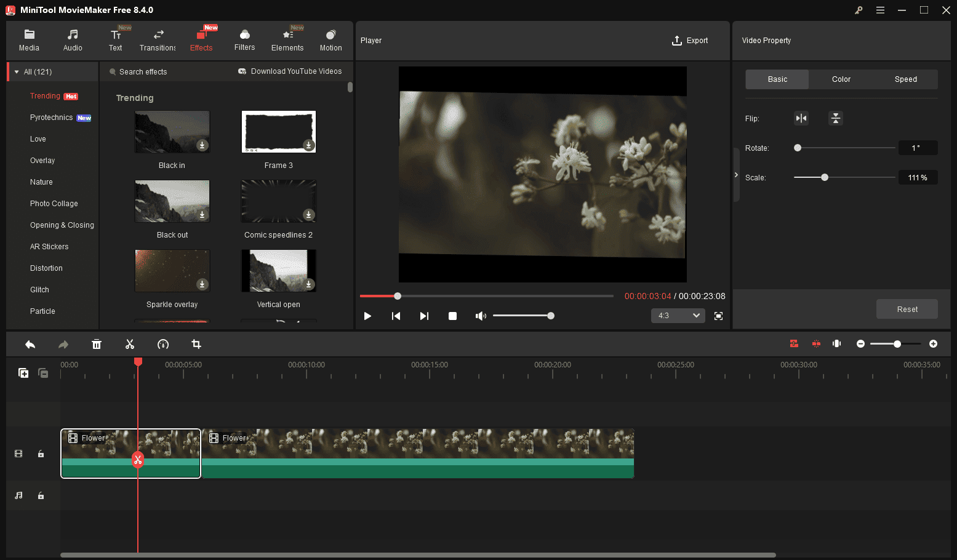Adjust the Scale slider in Video Property

tap(825, 177)
